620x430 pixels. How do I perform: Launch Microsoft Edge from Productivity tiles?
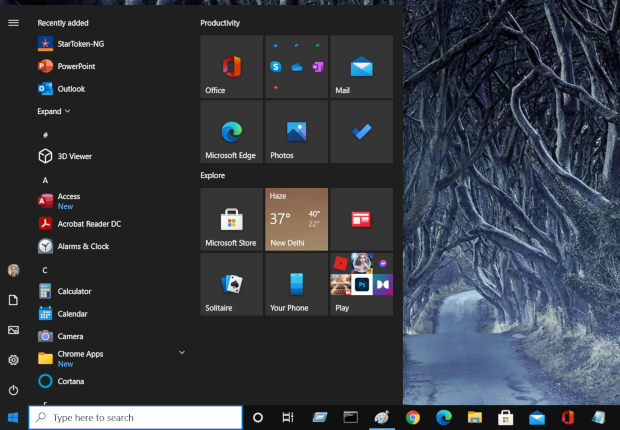pos(231,132)
